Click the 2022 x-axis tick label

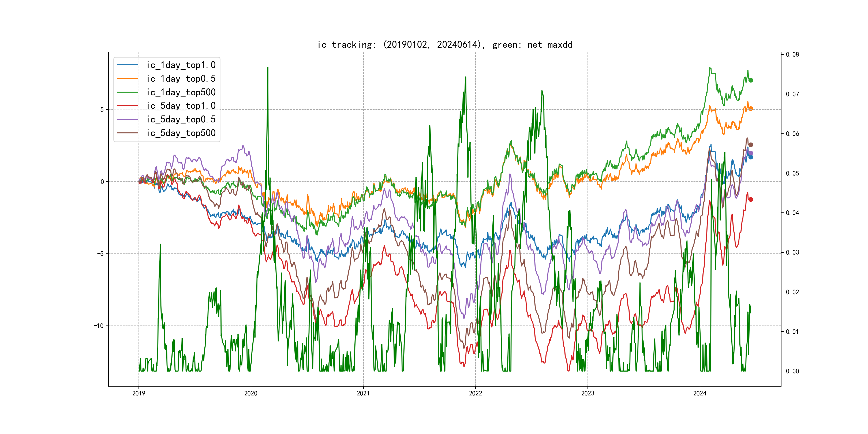coord(475,393)
